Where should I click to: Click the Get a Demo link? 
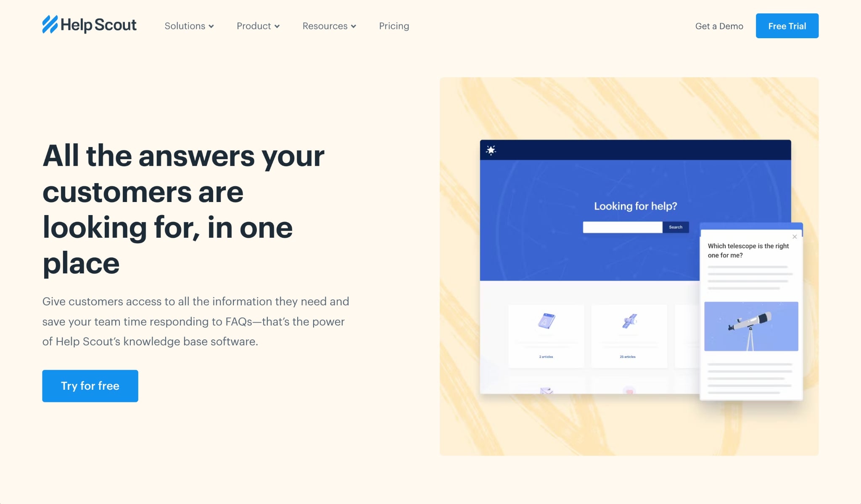tap(719, 26)
